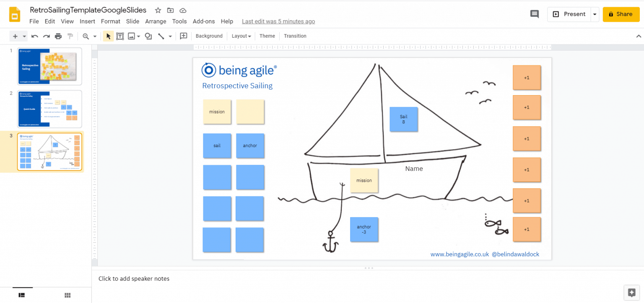Open the insert image tool

coord(132,36)
